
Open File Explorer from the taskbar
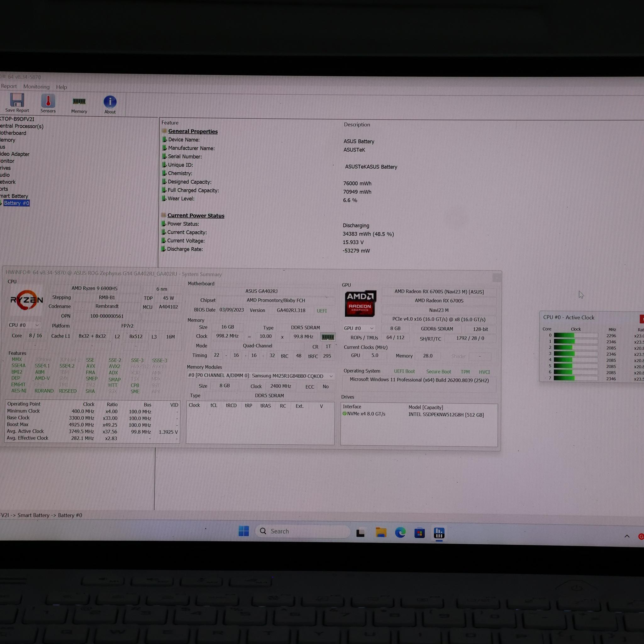381,533
